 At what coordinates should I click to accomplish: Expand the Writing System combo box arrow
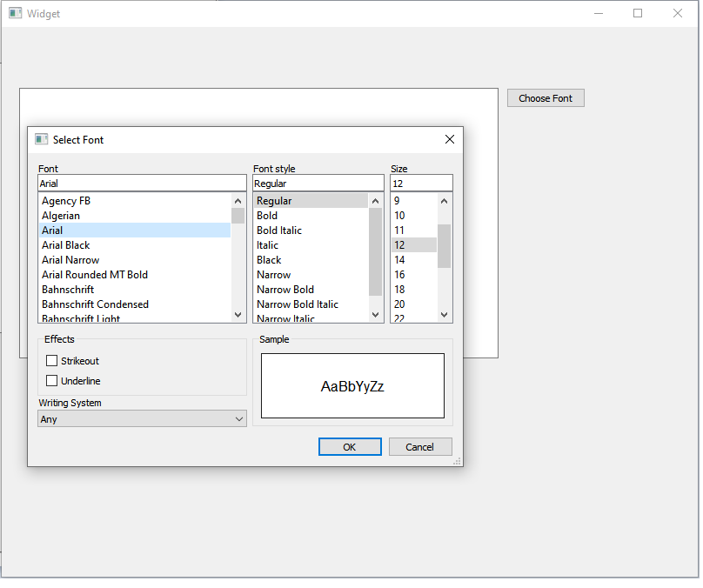(238, 418)
